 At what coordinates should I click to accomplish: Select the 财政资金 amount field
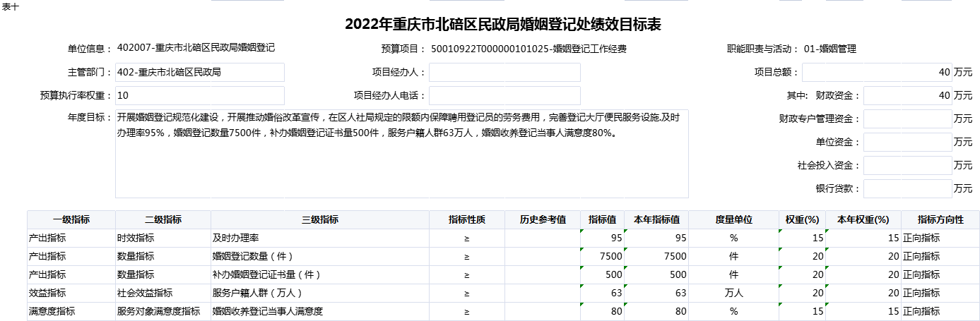tap(907, 95)
